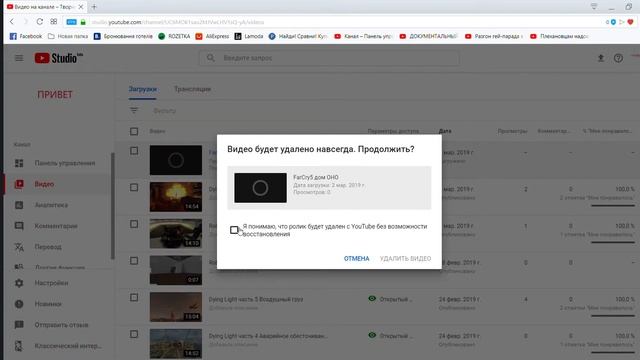This screenshot has height=360, width=640.
Task: Click the eye visibility icon for Dying Light часть 3
Action: tap(372, 299)
